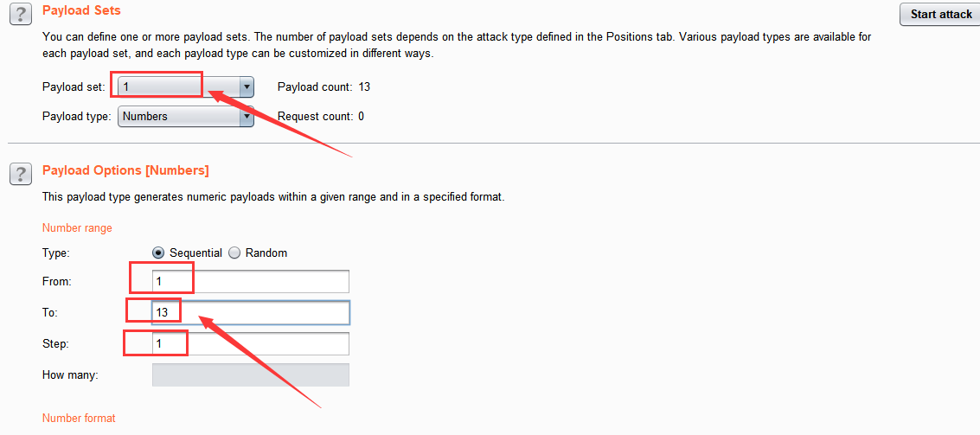
Task: Focus the Step number field
Action: click(251, 343)
